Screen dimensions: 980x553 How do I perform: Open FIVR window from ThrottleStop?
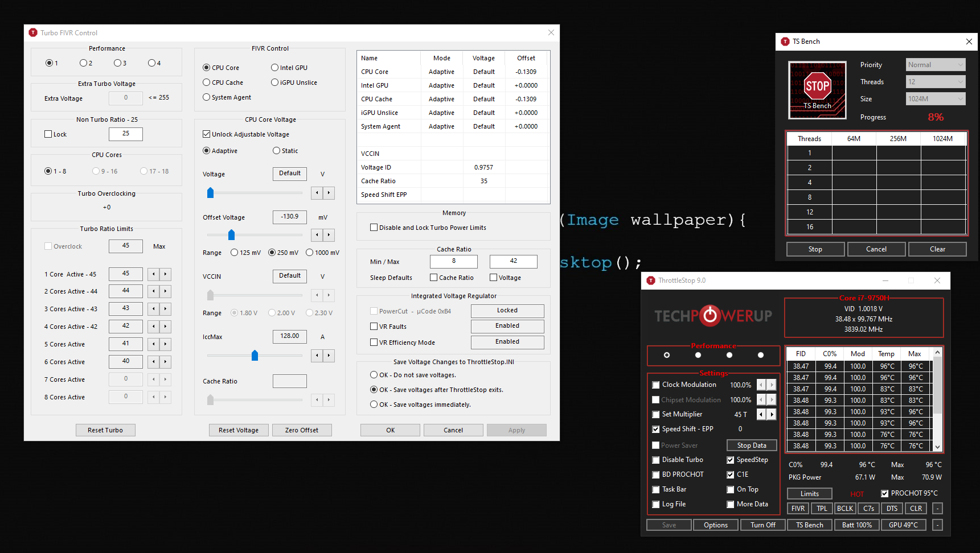point(798,509)
